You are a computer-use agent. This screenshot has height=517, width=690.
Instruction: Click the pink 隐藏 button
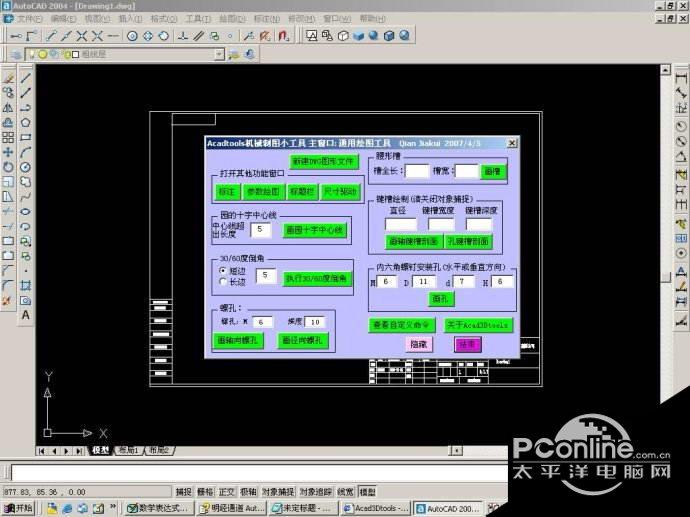coord(418,345)
